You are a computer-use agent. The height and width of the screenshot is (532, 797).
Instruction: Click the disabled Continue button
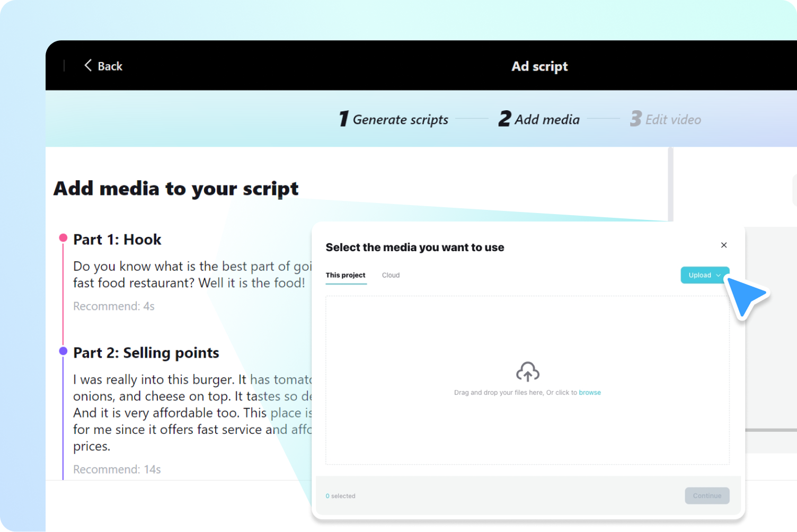coord(707,495)
